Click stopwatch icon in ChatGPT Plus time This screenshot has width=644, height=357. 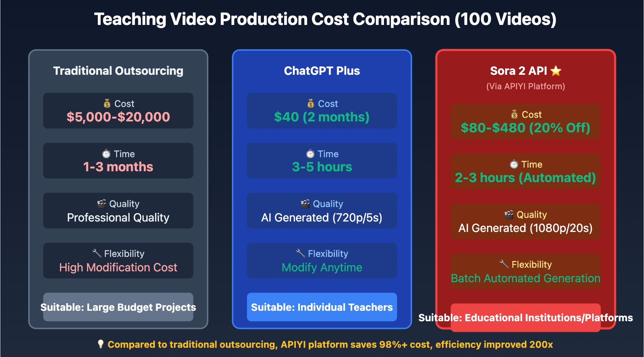pyautogui.click(x=310, y=154)
